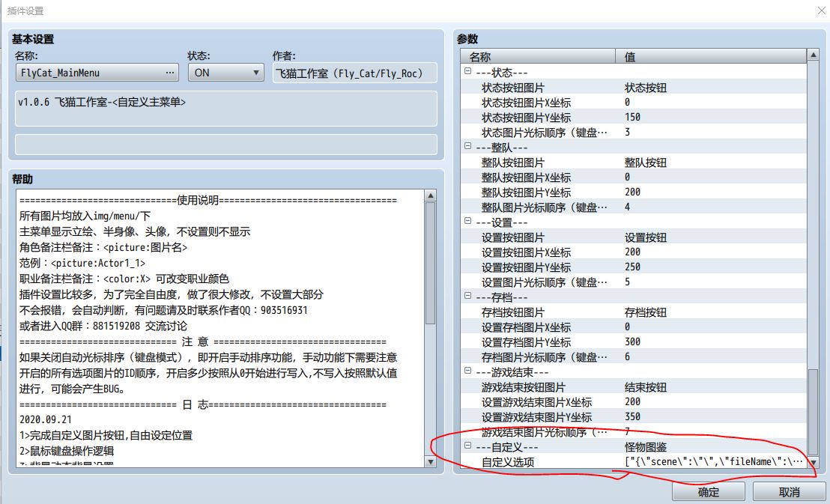Select the 设置图片光标顺序 row
830x504 pixels.
(634, 282)
